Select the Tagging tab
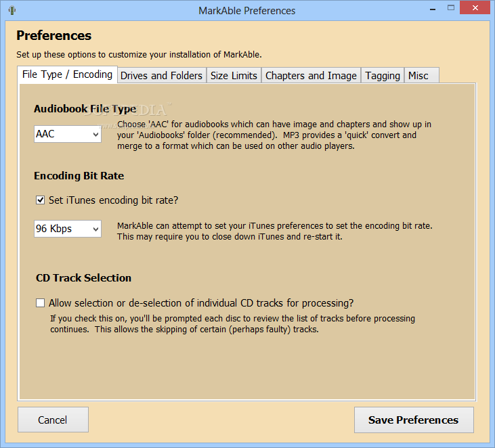Viewport: 495px width, 448px height. (383, 76)
